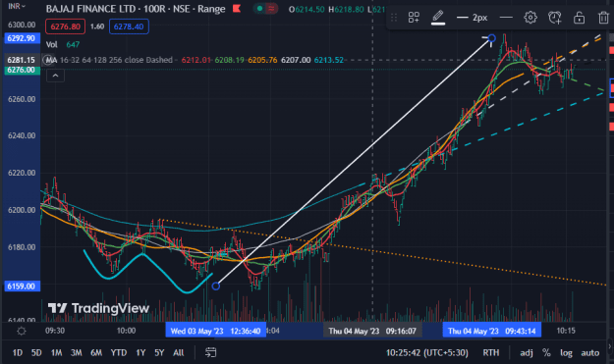Lock the drawing with padlock icon

click(579, 18)
